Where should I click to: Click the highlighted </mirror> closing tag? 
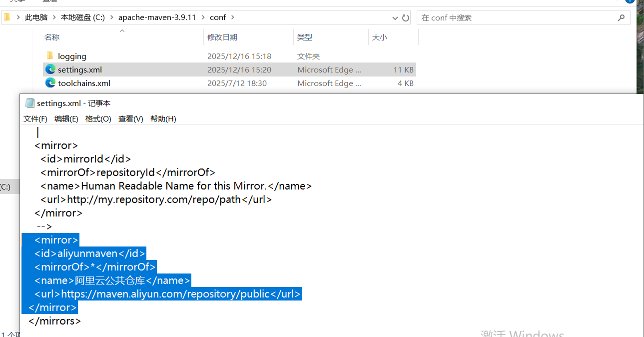click(x=53, y=307)
